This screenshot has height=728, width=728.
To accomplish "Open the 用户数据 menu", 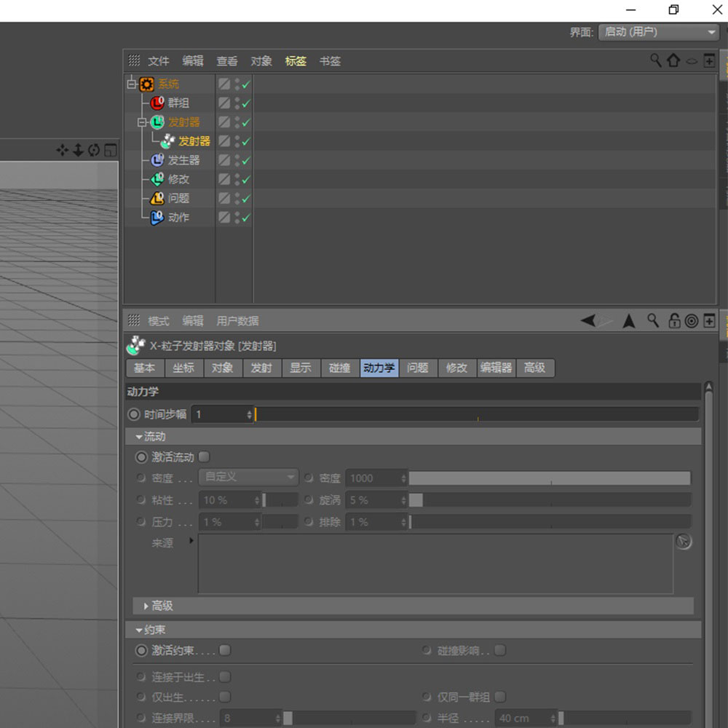I will click(x=237, y=321).
